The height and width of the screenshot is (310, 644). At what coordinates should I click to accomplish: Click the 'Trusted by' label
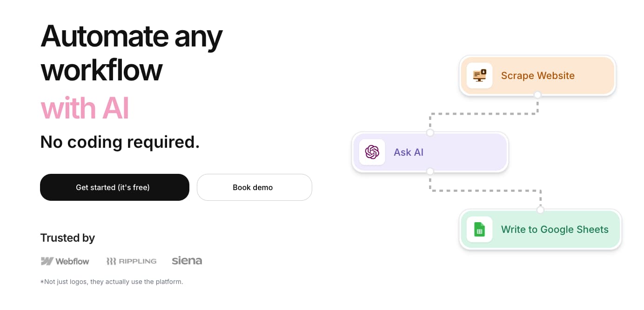click(x=67, y=238)
